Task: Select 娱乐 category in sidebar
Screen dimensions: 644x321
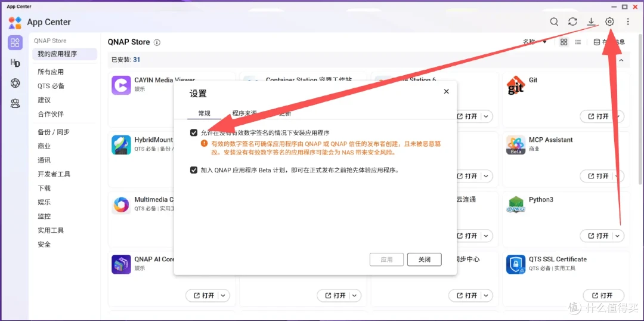Action: [x=44, y=202]
